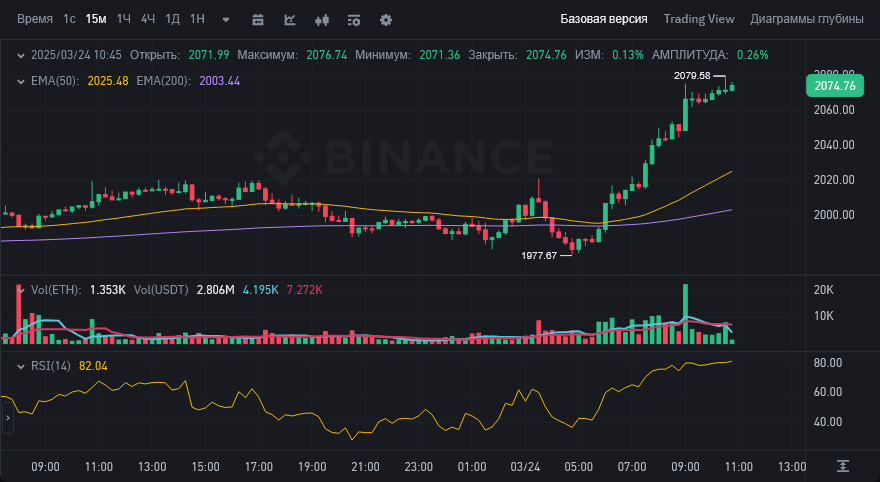Click the candle timestamp 2025/03/24 10:45
The height and width of the screenshot is (482, 880).
[76, 55]
